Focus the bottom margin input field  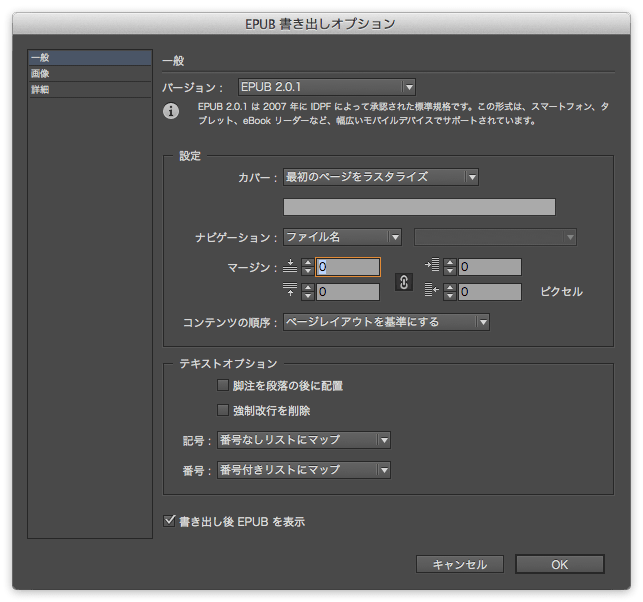348,292
